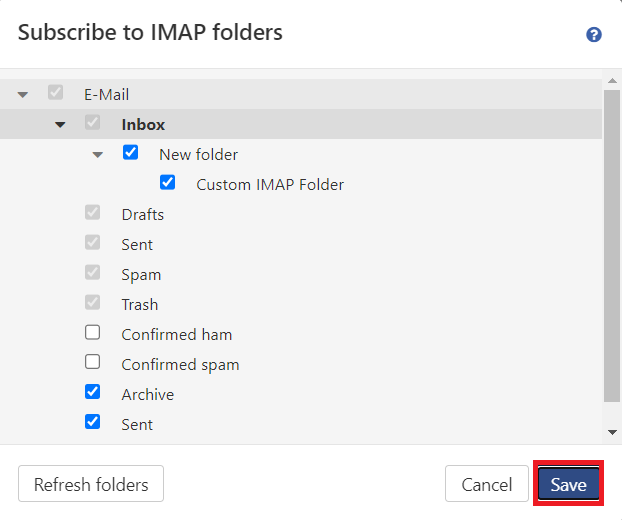Collapse the E-Mail account tree
The width and height of the screenshot is (622, 520).
tap(23, 95)
